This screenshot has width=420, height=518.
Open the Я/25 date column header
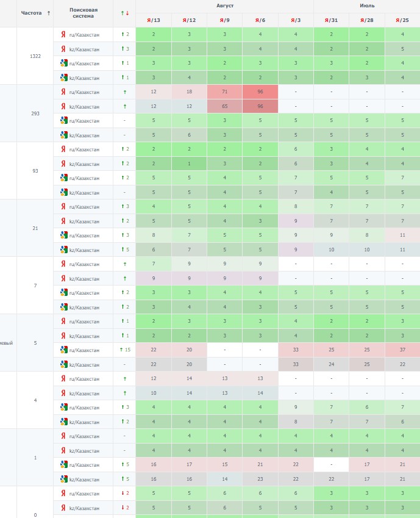point(402,20)
